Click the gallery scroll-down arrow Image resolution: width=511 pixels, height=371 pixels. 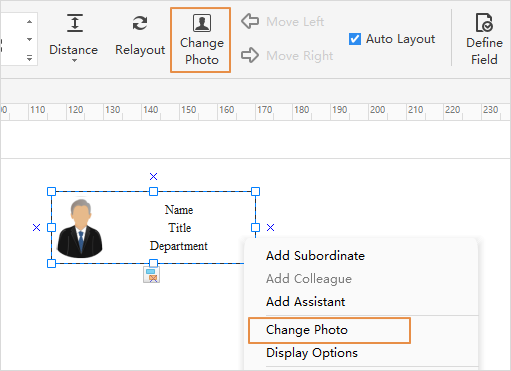point(29,39)
